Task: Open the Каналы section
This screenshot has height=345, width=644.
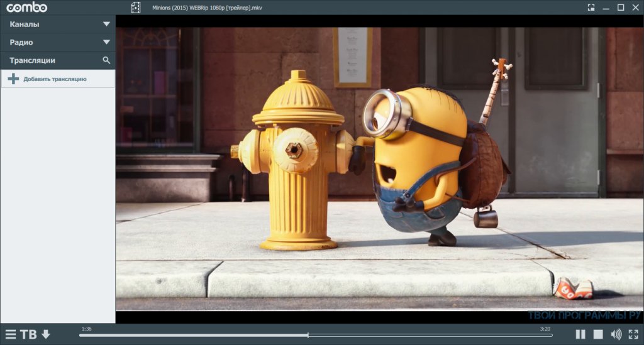Action: point(58,25)
